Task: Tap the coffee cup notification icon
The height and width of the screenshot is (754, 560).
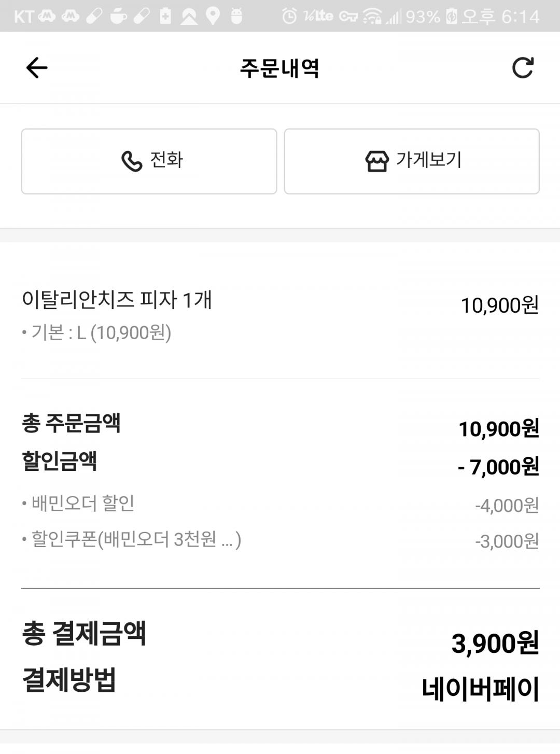Action: click(118, 17)
